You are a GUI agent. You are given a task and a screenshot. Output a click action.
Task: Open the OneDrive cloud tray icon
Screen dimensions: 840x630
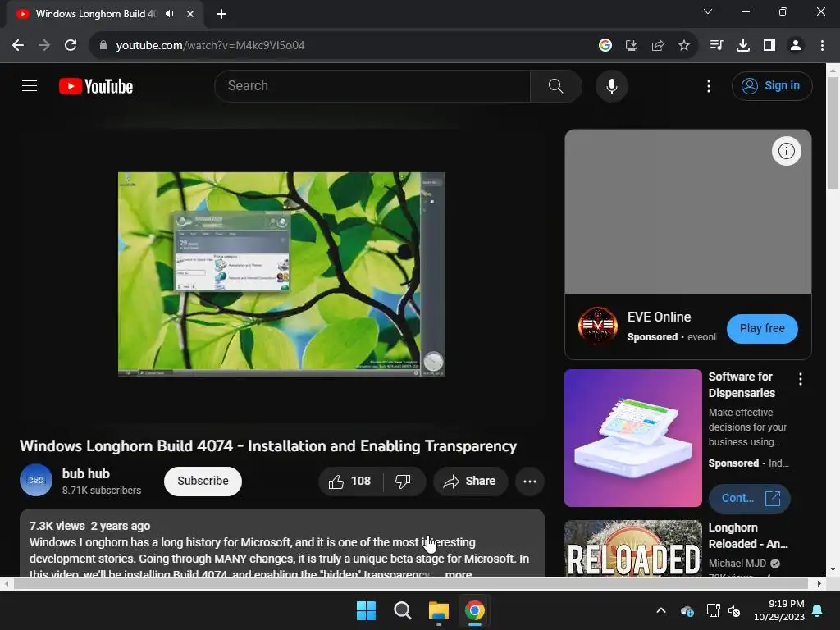(x=687, y=610)
